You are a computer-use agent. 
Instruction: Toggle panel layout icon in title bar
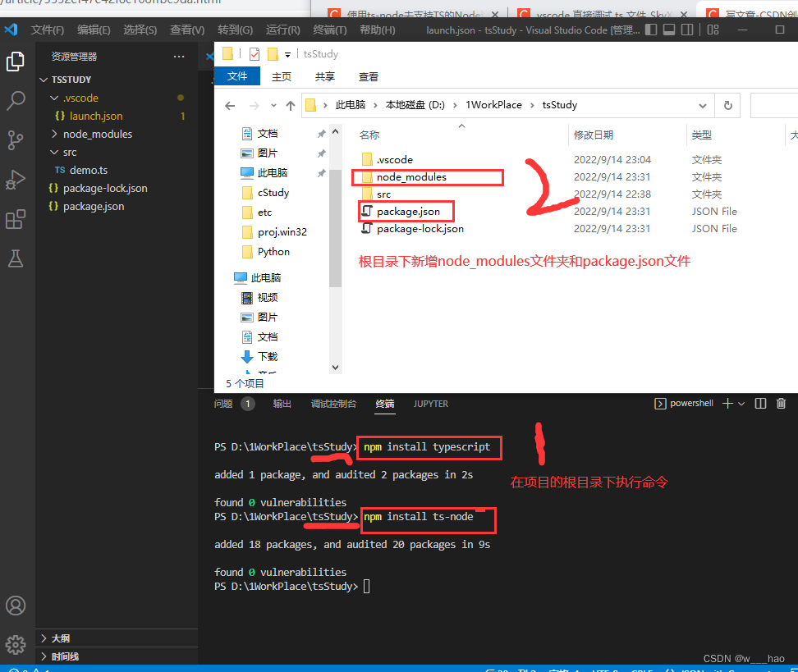669,30
